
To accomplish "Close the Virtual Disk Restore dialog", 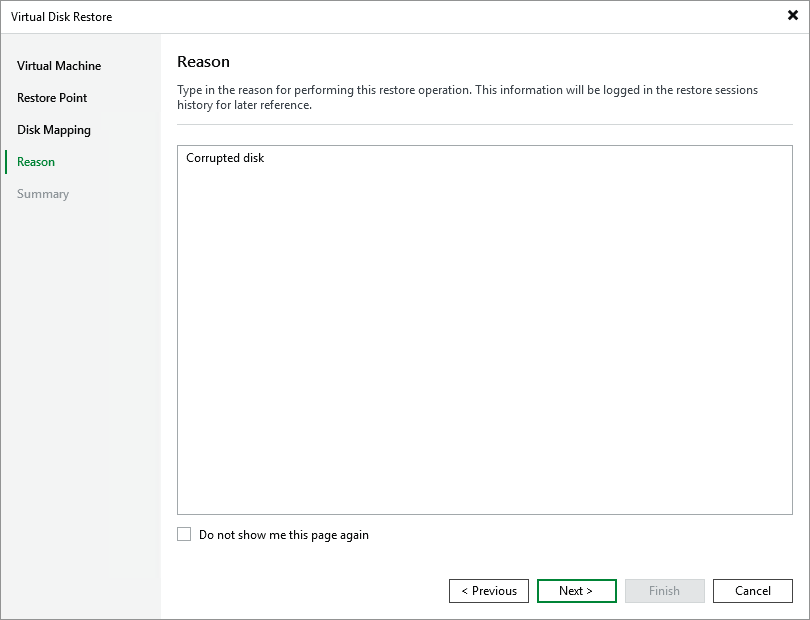I will 793,15.
